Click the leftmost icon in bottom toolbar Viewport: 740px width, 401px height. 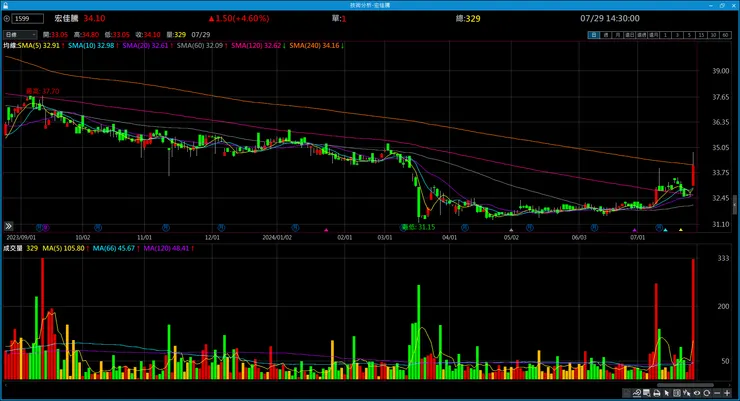coord(627,393)
